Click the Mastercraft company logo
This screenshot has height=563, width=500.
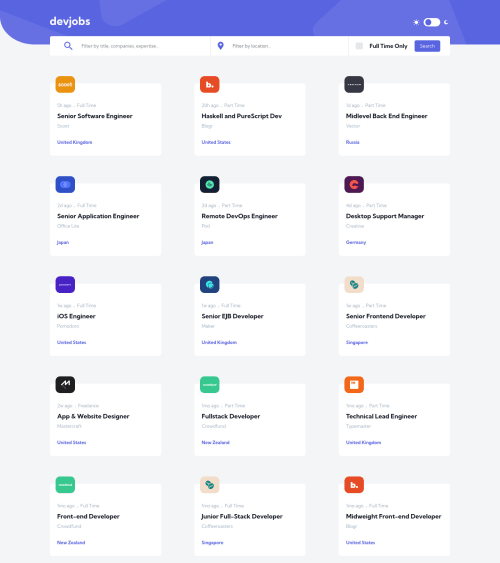[65, 385]
